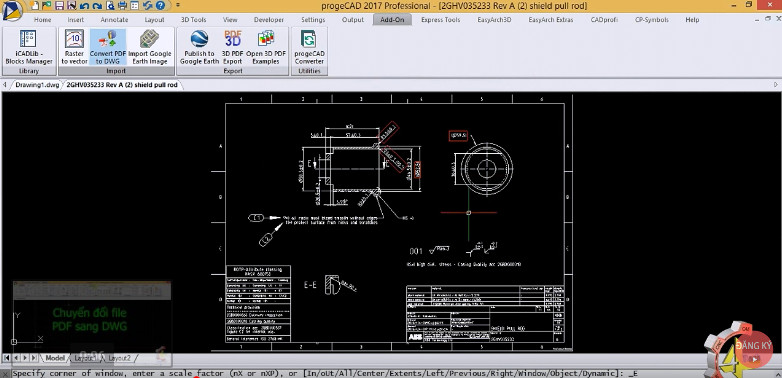Open the properties panel icon in quick access

[x=135, y=5]
